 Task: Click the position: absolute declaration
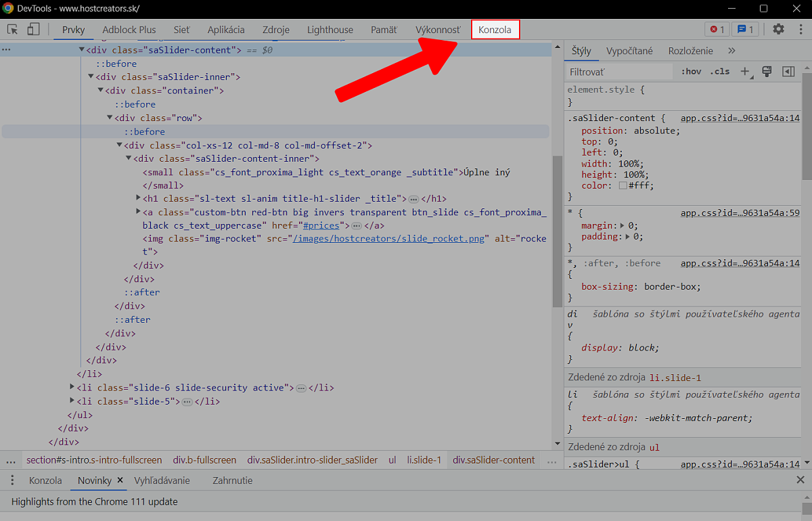point(629,131)
